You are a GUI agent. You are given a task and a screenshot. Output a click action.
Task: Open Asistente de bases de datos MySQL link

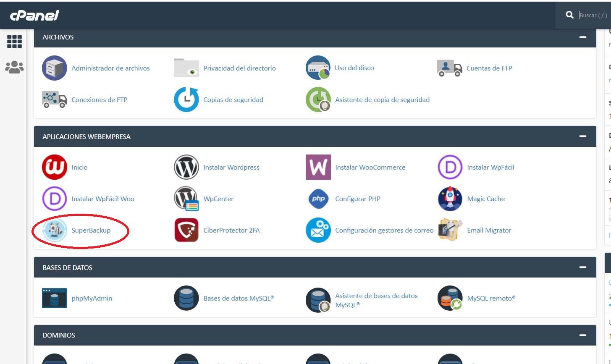pyautogui.click(x=376, y=300)
